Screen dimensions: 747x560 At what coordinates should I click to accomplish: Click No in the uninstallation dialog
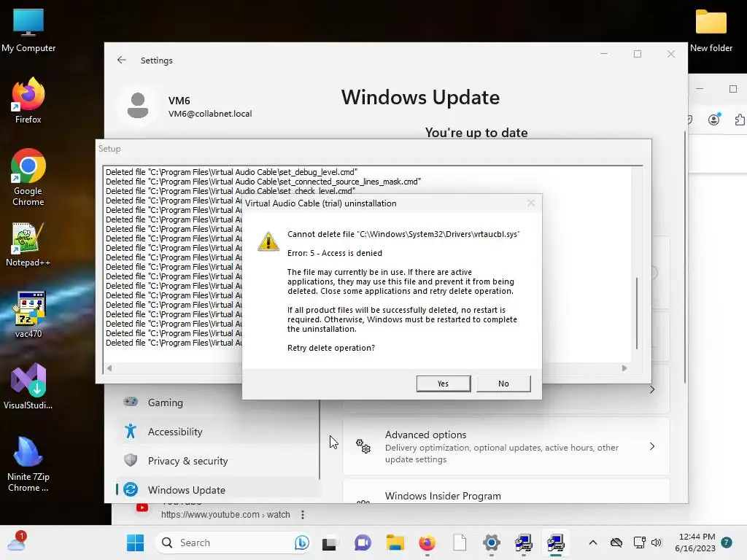pyautogui.click(x=503, y=384)
